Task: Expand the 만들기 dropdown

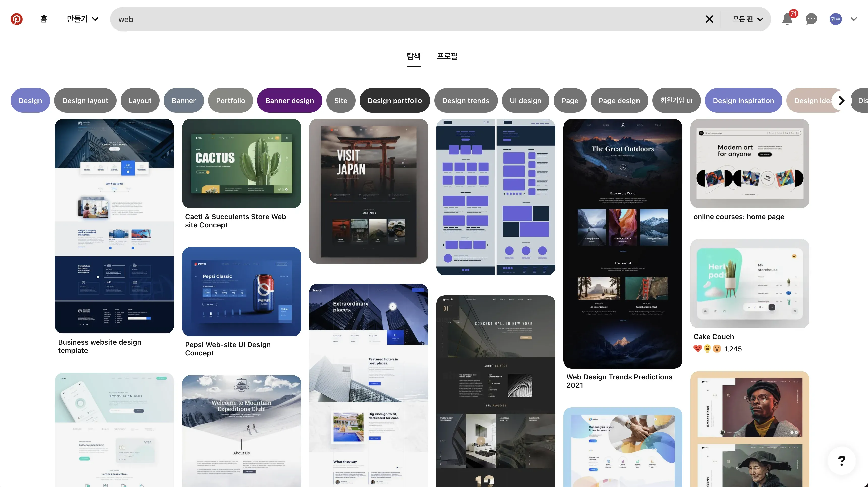Action: [82, 19]
